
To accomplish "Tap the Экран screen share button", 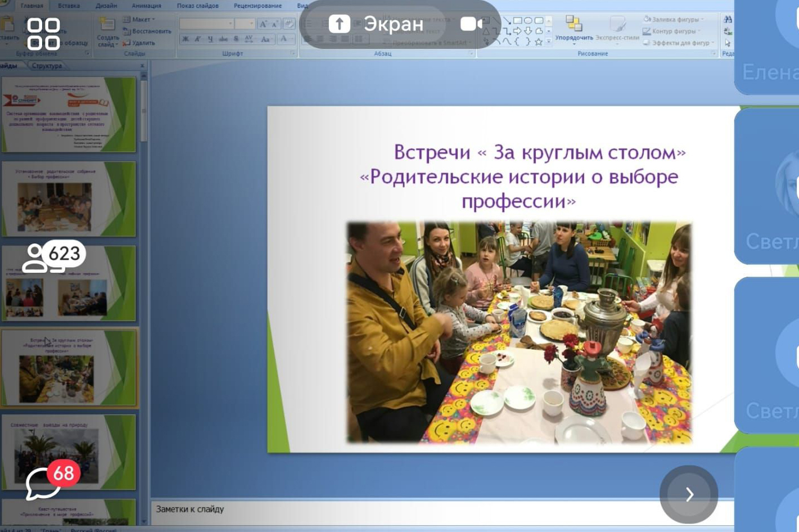I will pos(376,24).
